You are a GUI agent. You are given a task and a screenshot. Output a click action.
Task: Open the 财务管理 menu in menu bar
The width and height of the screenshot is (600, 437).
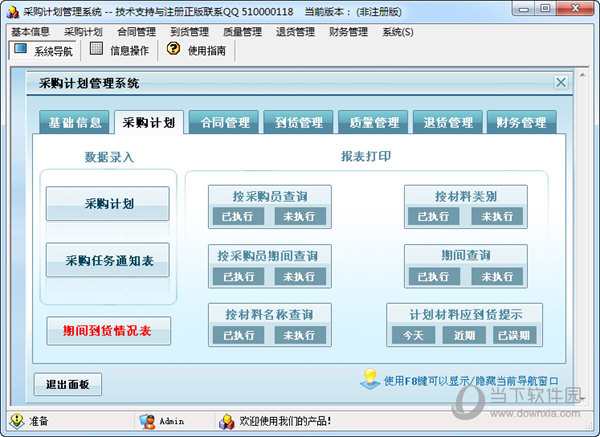click(348, 32)
